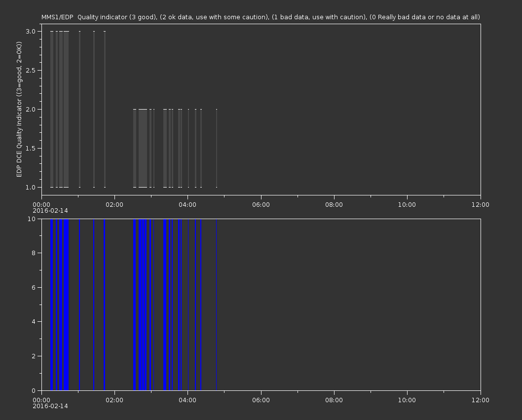Click 08:00 time label under quality indicator plot

click(334, 204)
